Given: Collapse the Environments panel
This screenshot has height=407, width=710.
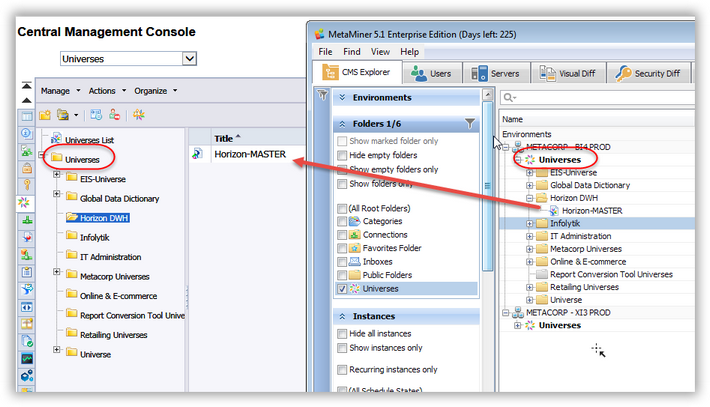Looking at the screenshot, I should tap(343, 97).
